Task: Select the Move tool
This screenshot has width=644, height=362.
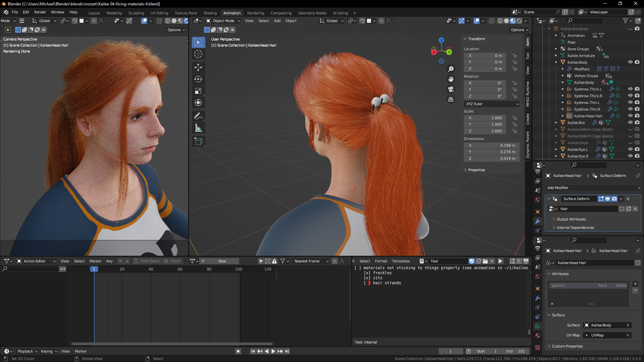Action: click(198, 67)
